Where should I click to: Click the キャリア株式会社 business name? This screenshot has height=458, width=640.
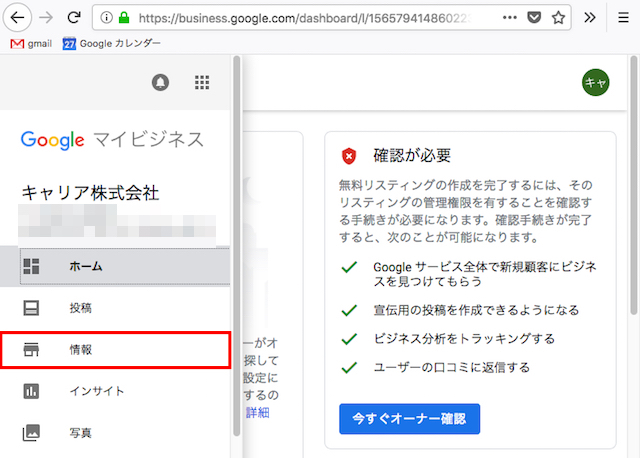click(90, 193)
